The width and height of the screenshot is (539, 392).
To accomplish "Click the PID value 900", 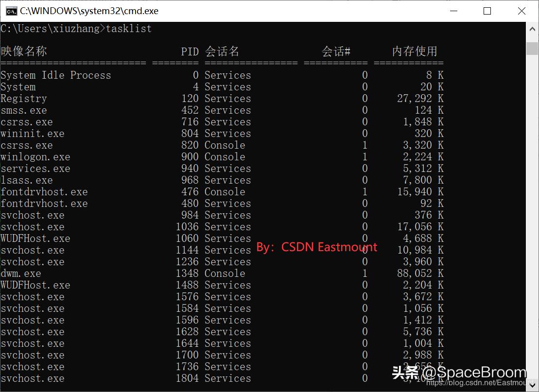I will coord(190,157).
